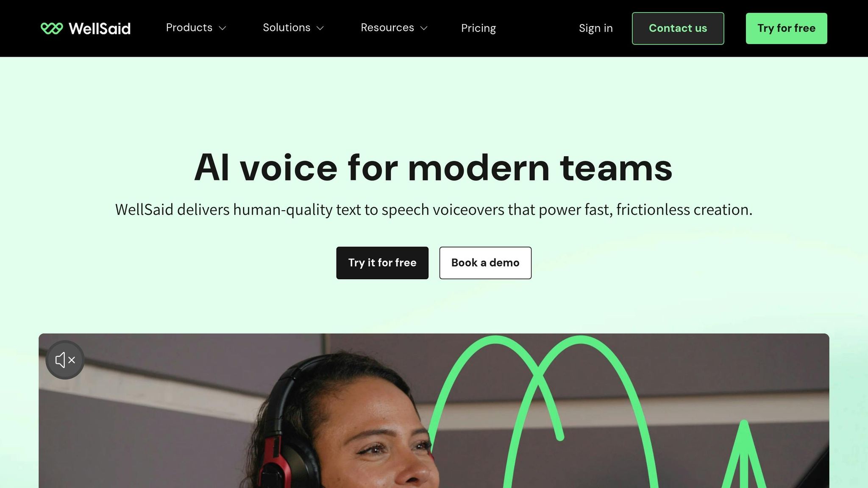Unmute the video with speaker icon
Viewport: 868px width, 488px height.
tap(65, 360)
